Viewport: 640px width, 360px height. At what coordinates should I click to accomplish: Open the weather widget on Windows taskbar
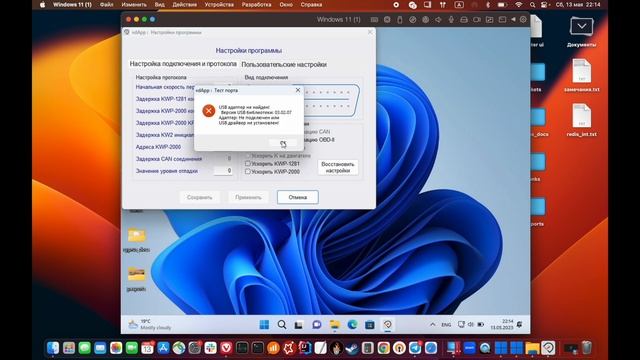coord(150,324)
